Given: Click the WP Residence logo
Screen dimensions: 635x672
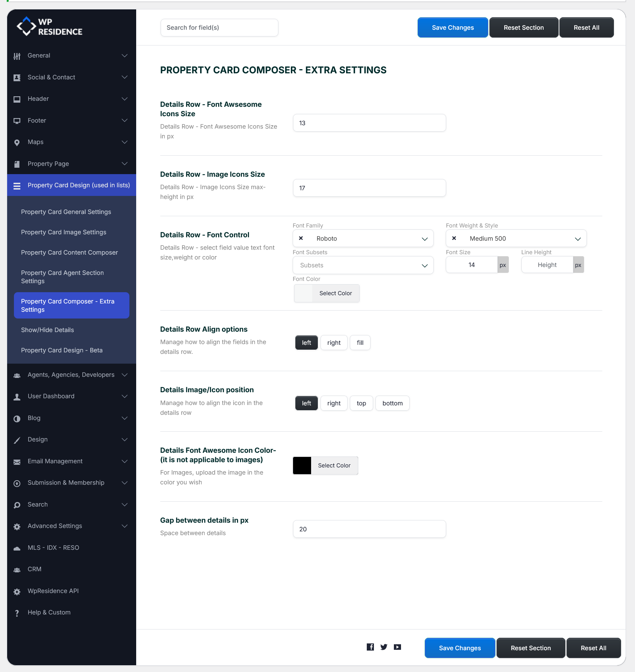Looking at the screenshot, I should (50, 27).
